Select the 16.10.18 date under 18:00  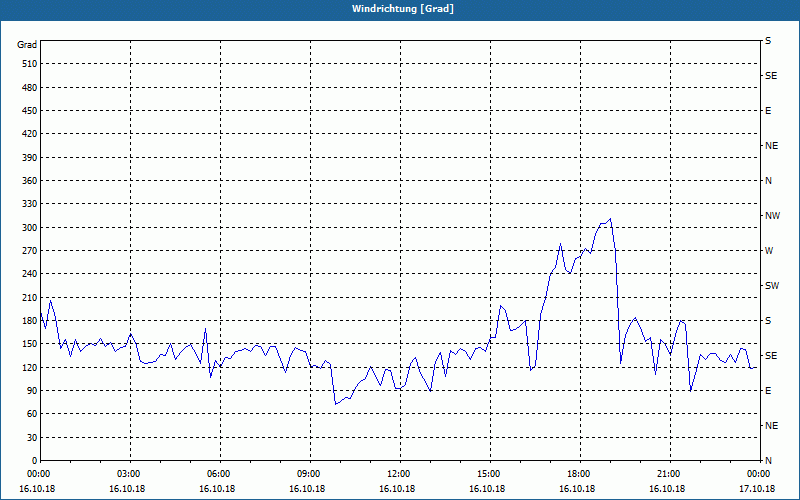coord(577,489)
